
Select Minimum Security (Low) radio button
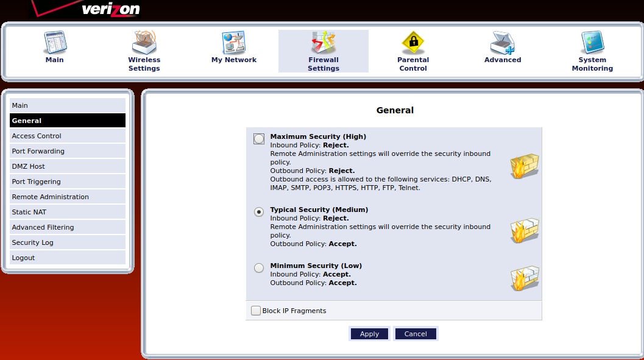[x=259, y=268]
